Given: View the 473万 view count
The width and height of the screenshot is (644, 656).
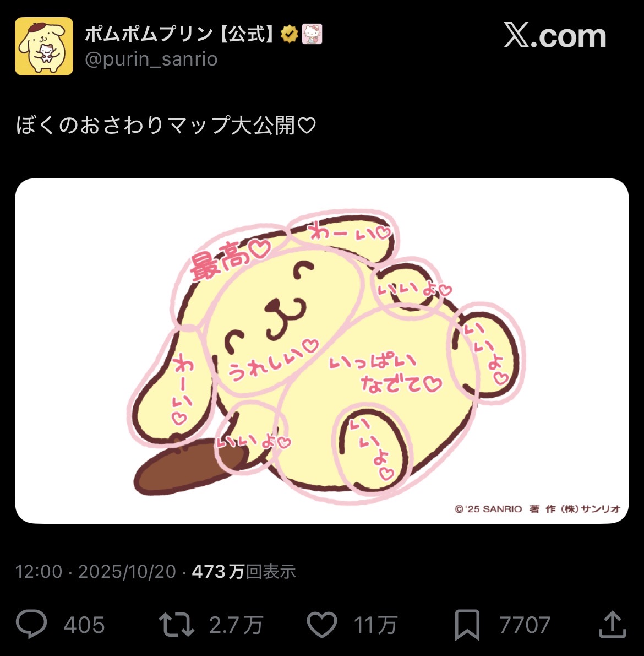Looking at the screenshot, I should tap(243, 572).
